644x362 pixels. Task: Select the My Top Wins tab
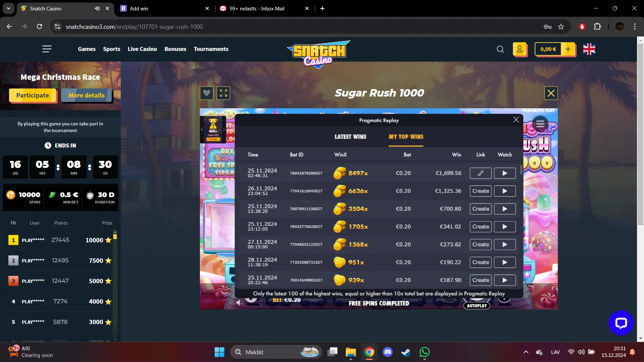point(406,137)
